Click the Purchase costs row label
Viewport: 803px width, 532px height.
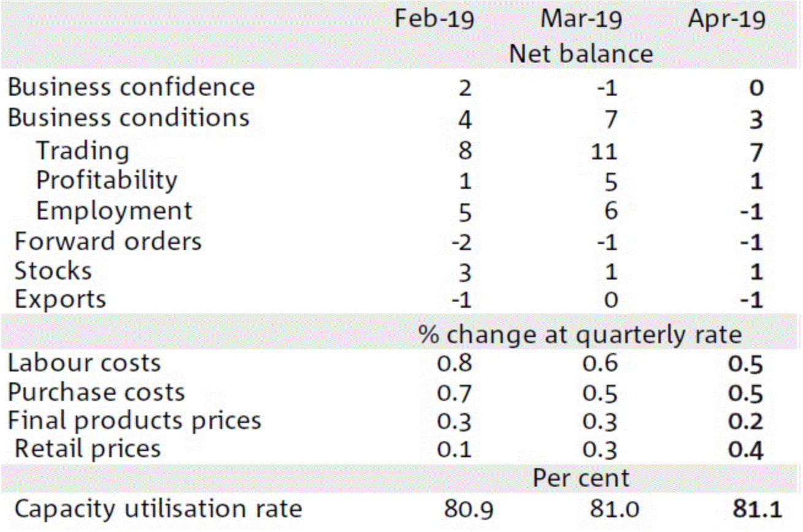96,392
